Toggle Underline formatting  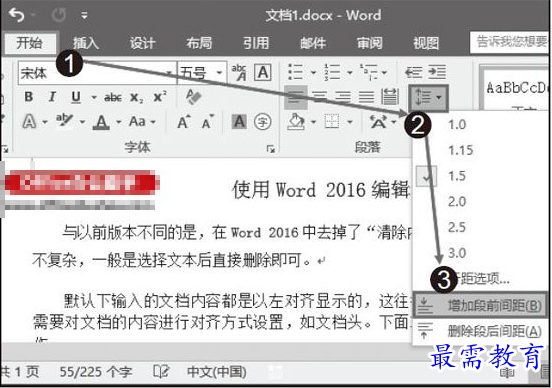(x=76, y=97)
